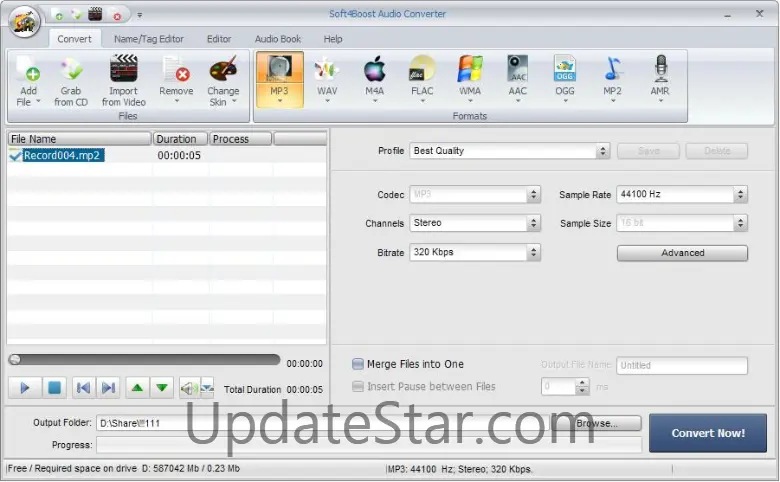Viewport: 780px width, 482px height.
Task: Enable Merge Files into One checkbox
Action: tap(358, 365)
